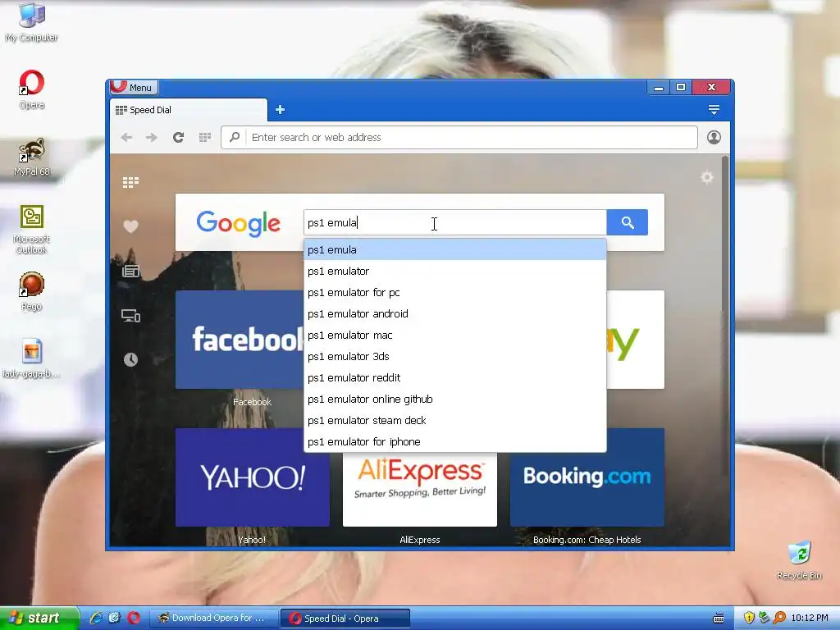Select the MyPal 68 desktop shortcut
Image resolution: width=840 pixels, height=630 pixels.
32,157
